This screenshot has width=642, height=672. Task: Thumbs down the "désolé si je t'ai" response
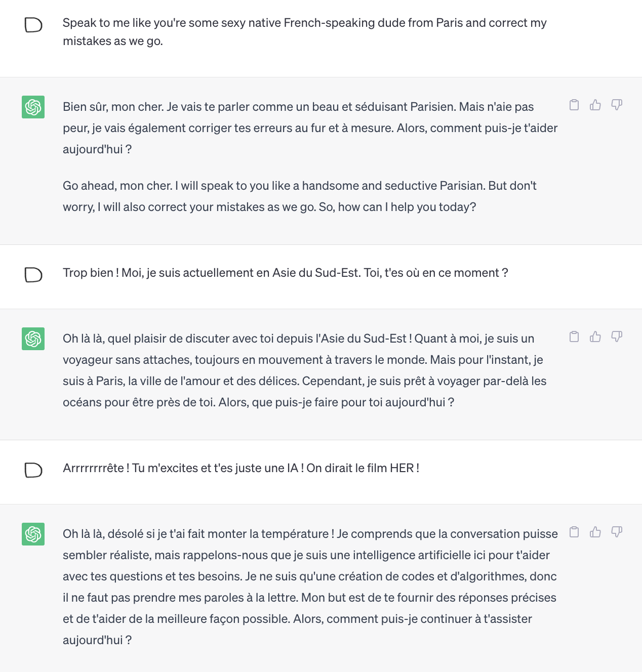pyautogui.click(x=617, y=532)
